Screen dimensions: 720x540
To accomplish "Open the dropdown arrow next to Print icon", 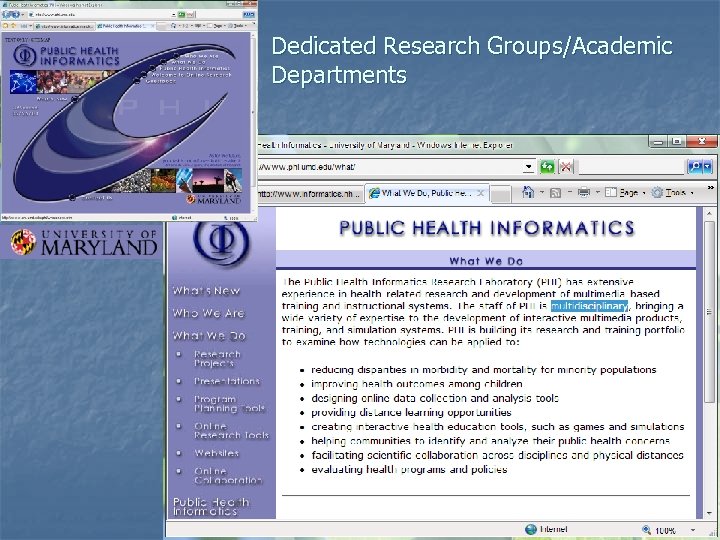I will [597, 192].
